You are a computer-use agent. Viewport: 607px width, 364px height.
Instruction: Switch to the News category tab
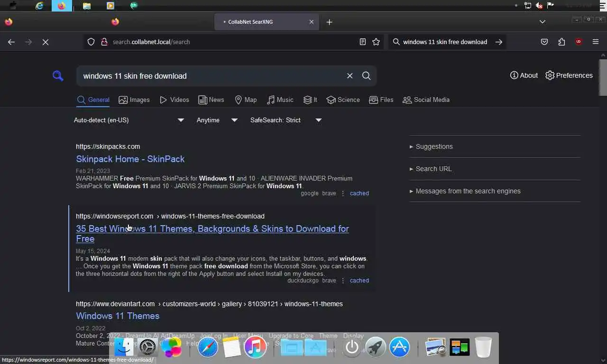click(211, 100)
